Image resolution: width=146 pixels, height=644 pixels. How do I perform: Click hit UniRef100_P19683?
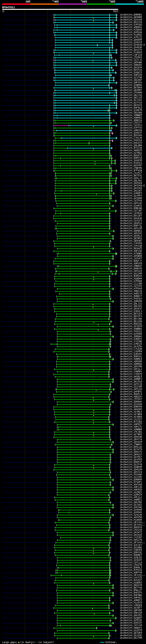[x=131, y=52]
